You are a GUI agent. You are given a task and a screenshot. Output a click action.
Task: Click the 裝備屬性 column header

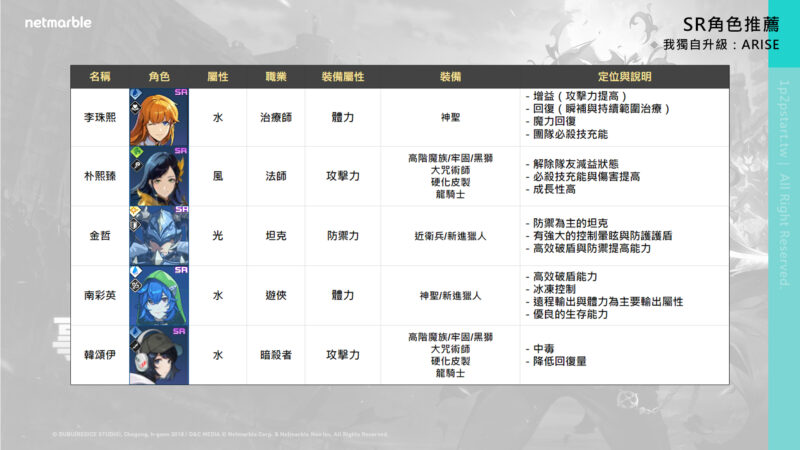click(343, 77)
